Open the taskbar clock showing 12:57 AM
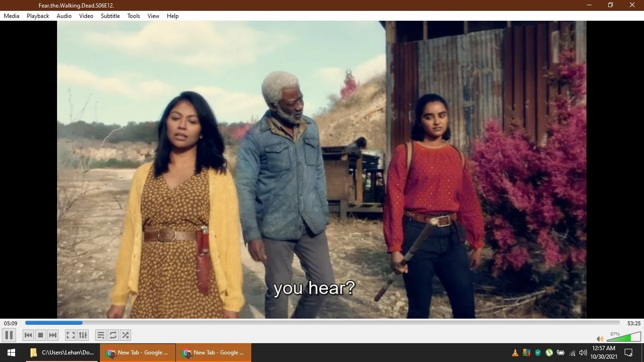This screenshot has height=362, width=644. coord(604,353)
